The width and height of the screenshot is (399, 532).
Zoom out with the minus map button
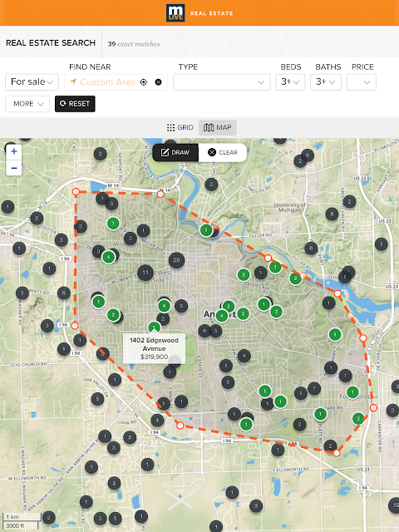click(14, 168)
